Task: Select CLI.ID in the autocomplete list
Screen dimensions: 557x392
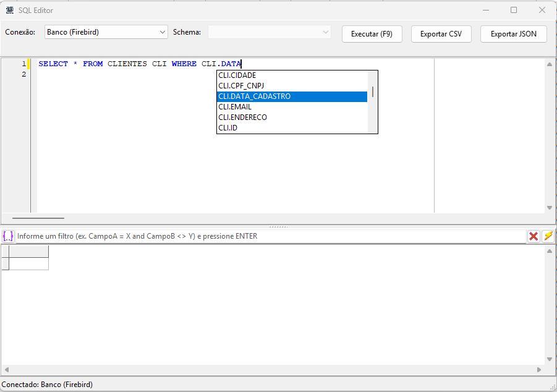Action: point(292,127)
